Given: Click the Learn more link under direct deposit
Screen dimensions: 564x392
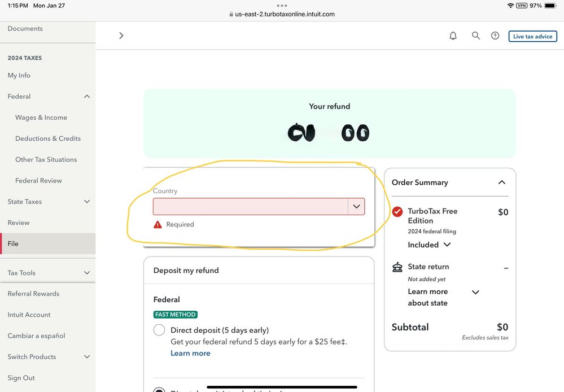Looking at the screenshot, I should (x=190, y=353).
